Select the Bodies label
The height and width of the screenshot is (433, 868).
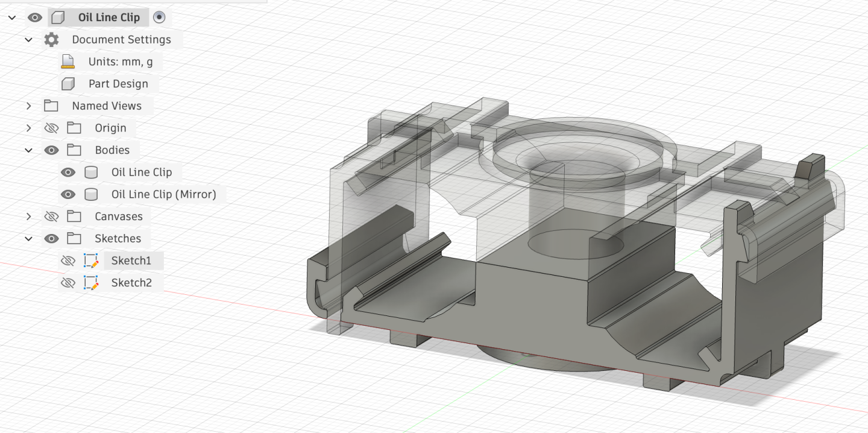click(112, 150)
